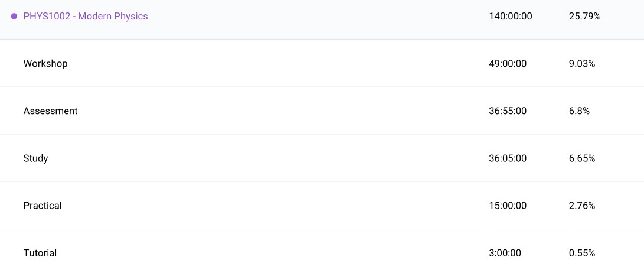The width and height of the screenshot is (644, 273).
Task: Click the 9.03% Workshop percentage
Action: click(x=581, y=64)
